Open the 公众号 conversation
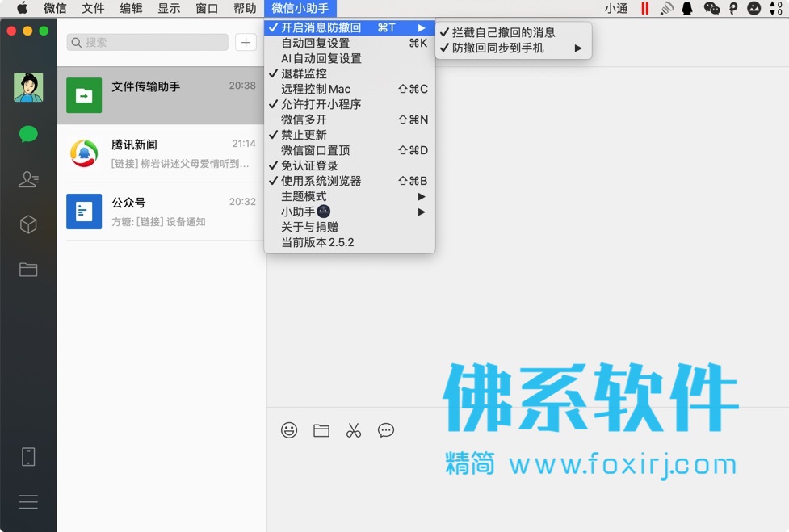This screenshot has width=789, height=532. pyautogui.click(x=161, y=212)
